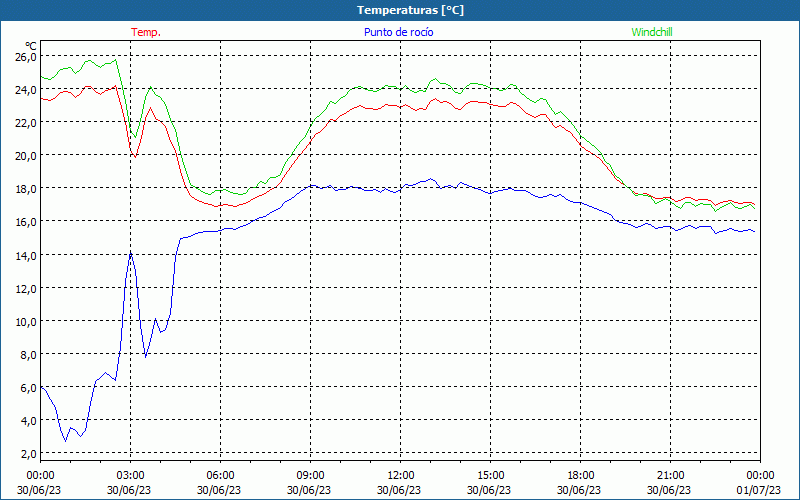Click the 03:00 time label on the x-axis
This screenshot has width=800, height=500.
[x=131, y=476]
